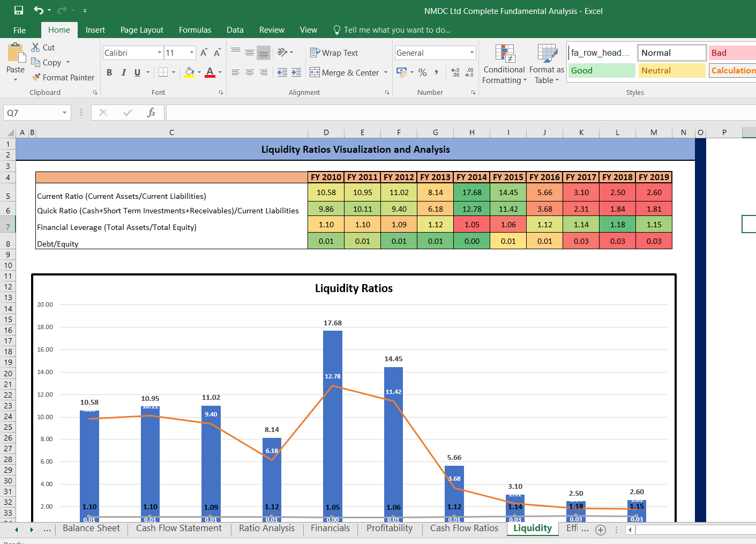Screen dimensions: 756x544
Task: Click the Paste clipboard icon
Action: pyautogui.click(x=16, y=53)
